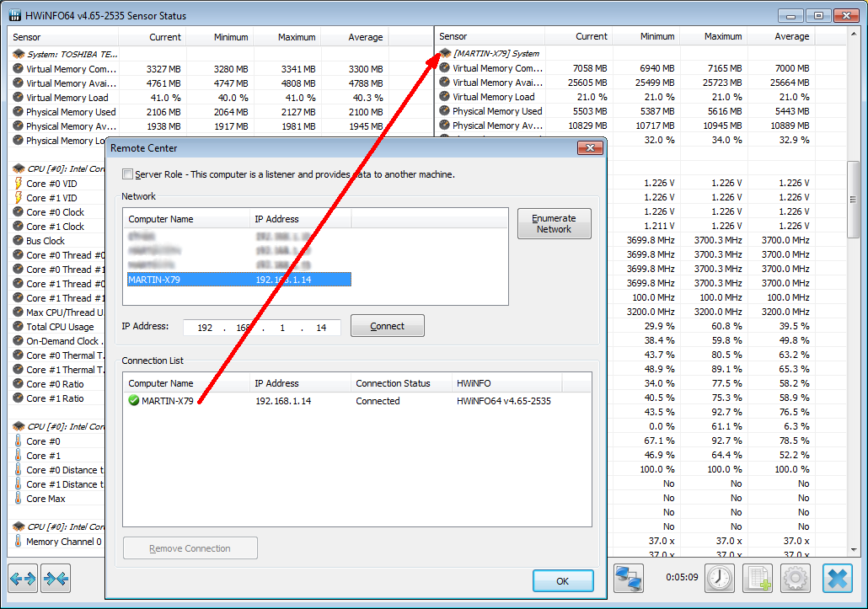
Task: Click the HWiNFO64 app icon in the title bar
Action: coord(15,15)
